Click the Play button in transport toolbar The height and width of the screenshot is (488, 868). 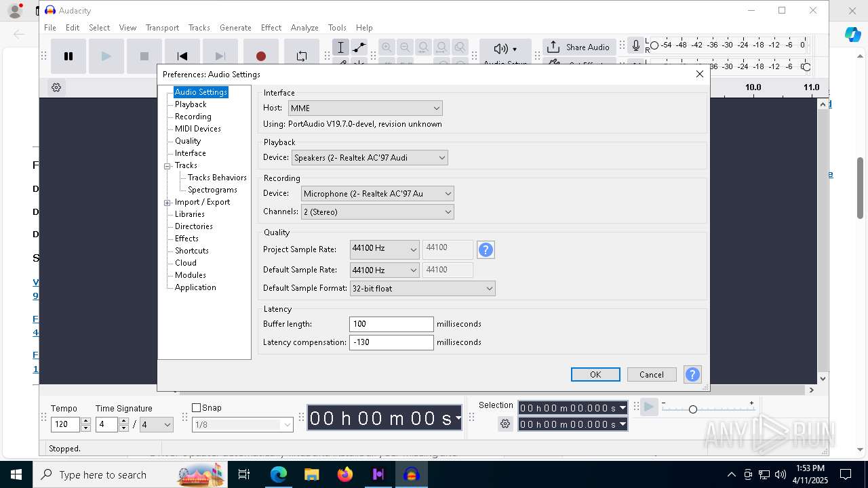tap(106, 56)
